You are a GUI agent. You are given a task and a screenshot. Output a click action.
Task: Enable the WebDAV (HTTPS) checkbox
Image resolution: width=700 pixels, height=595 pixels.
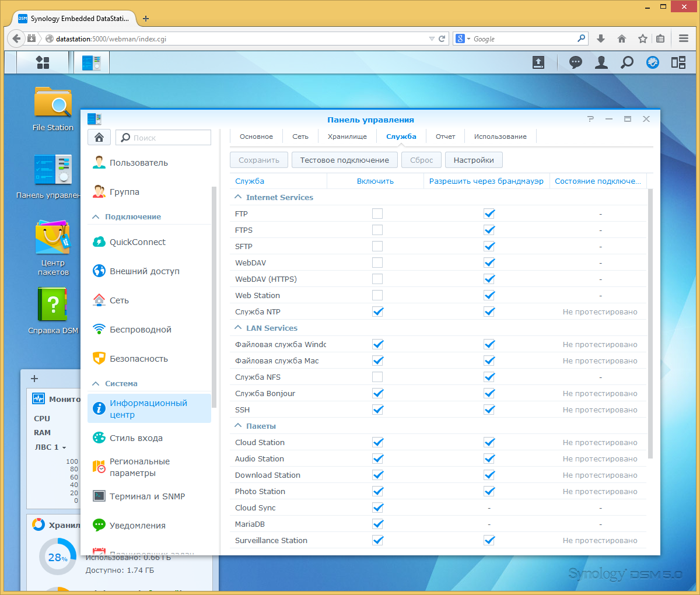tap(377, 279)
